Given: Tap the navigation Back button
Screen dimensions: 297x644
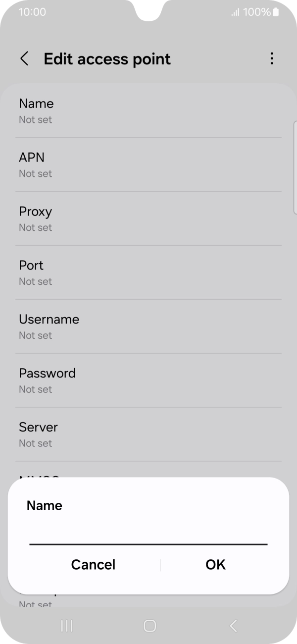Looking at the screenshot, I should pyautogui.click(x=232, y=625).
